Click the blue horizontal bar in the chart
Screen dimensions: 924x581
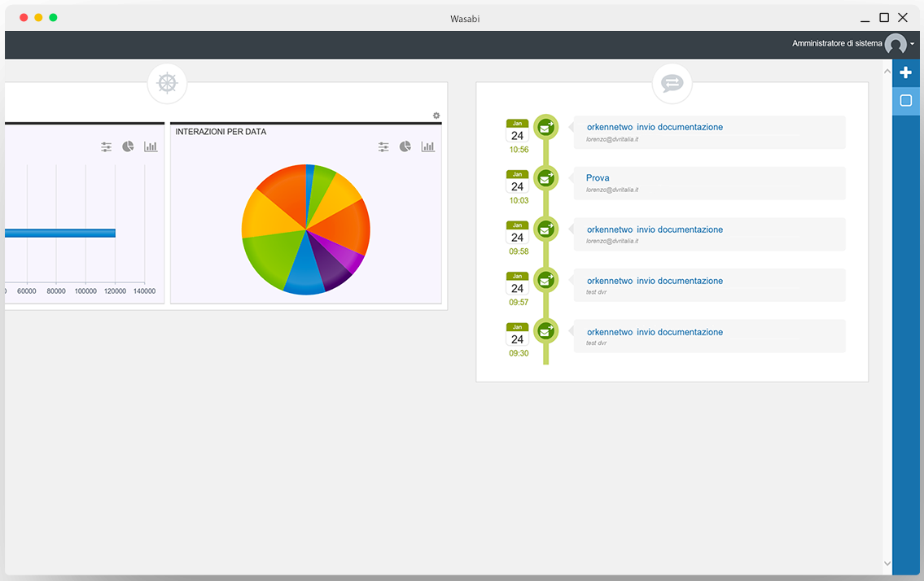point(60,233)
